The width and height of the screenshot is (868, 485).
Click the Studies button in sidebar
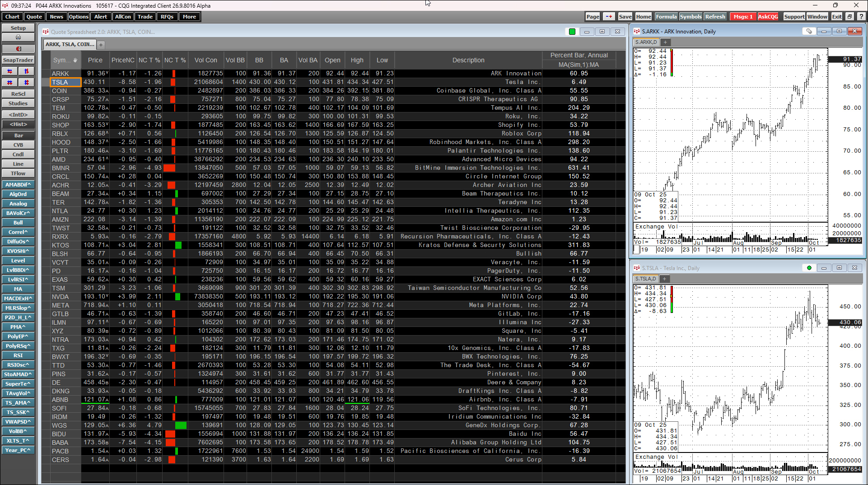point(18,103)
